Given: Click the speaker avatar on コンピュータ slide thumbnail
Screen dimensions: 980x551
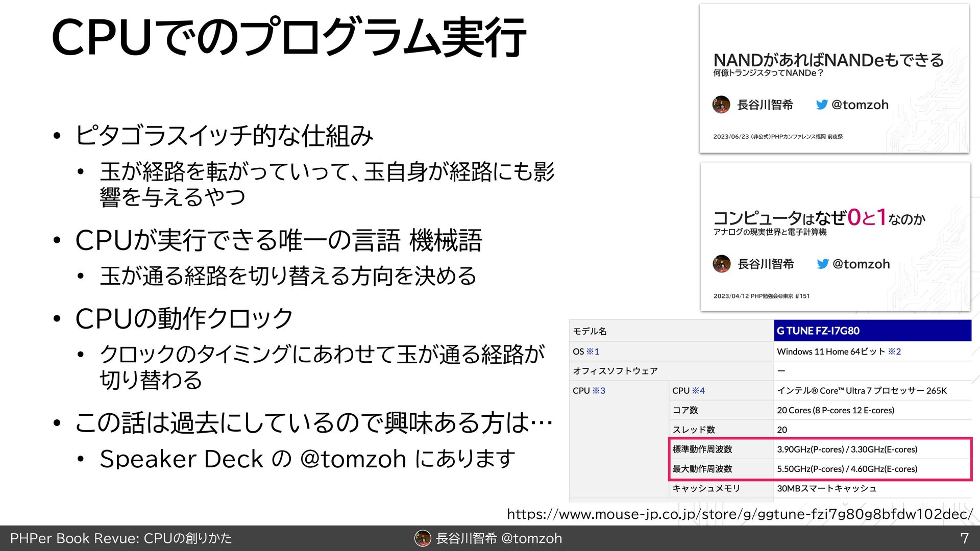Looking at the screenshot, I should click(722, 264).
